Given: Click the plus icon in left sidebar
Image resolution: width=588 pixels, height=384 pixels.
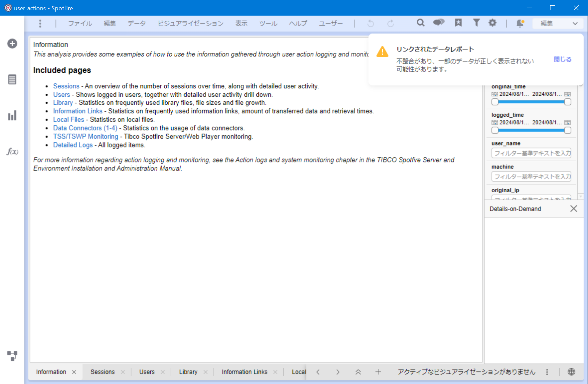Looking at the screenshot, I should [12, 44].
